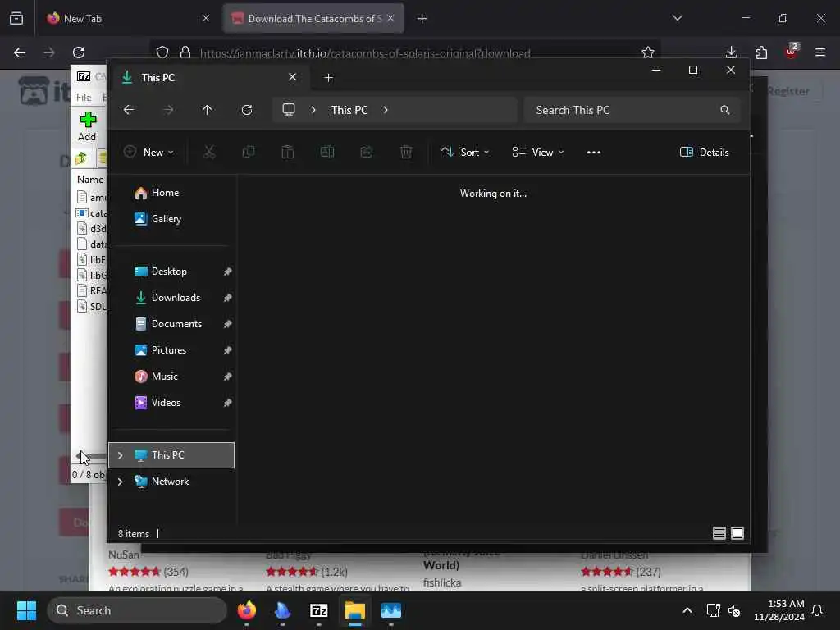Open Firefox extensions icon
Screen dimensions: 840x630
tap(761, 52)
